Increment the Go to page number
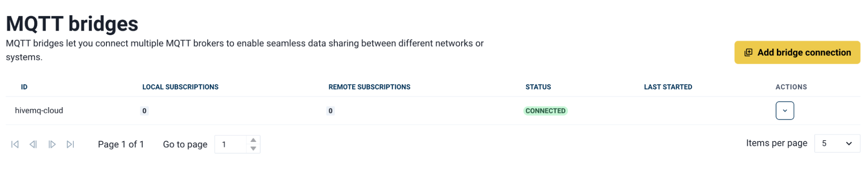The image size is (868, 184). (x=253, y=140)
